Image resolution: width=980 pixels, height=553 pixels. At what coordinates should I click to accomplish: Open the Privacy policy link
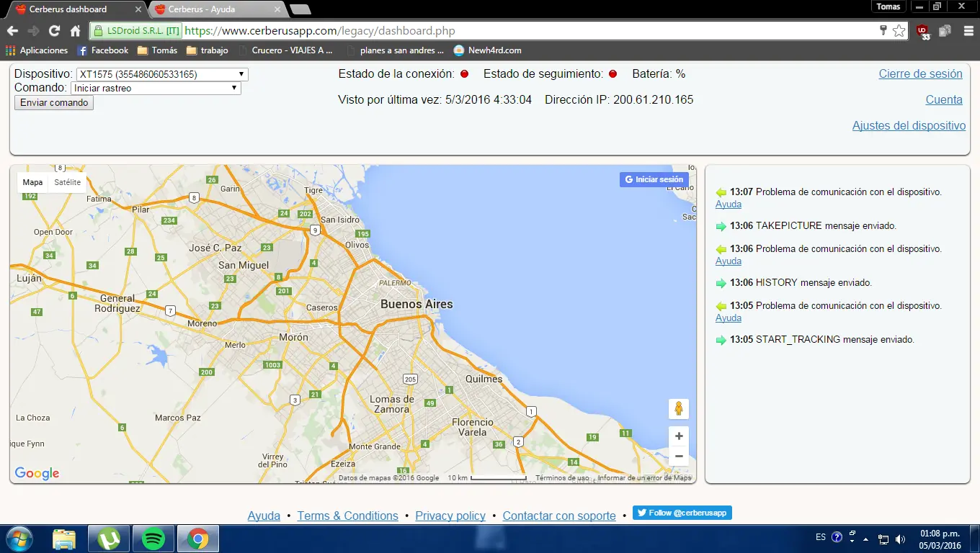tap(450, 516)
